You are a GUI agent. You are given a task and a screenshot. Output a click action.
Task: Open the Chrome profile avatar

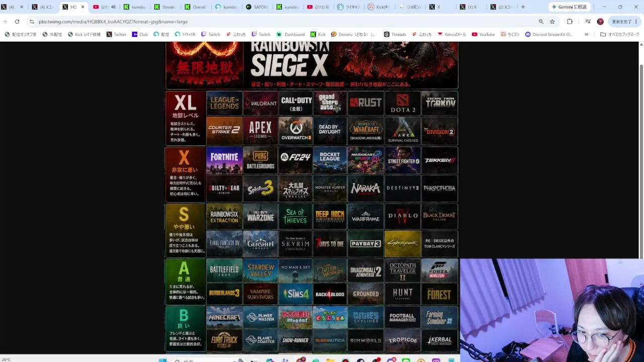point(600,22)
